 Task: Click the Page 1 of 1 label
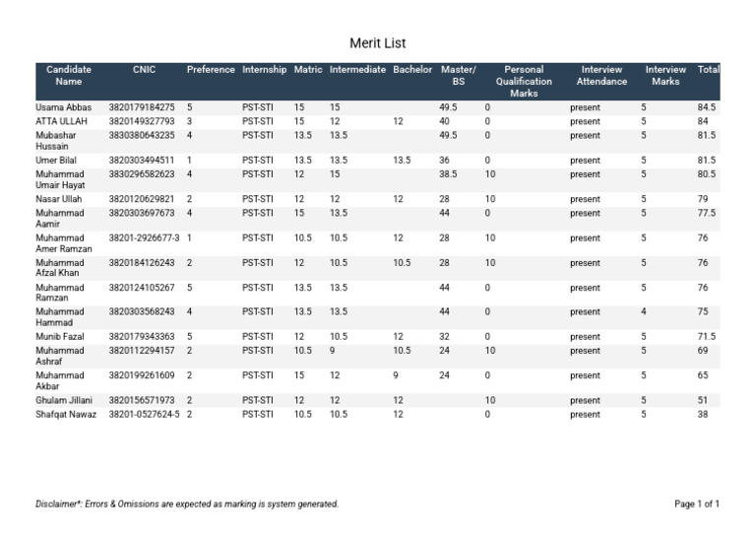click(x=697, y=504)
